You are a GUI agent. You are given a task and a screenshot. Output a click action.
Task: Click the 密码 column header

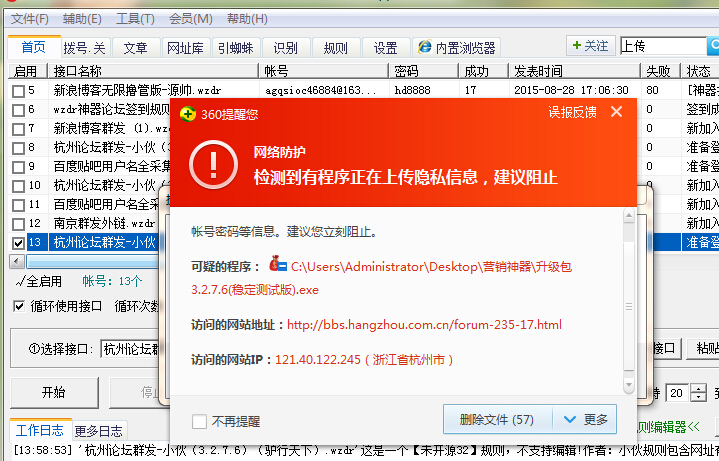coord(424,71)
